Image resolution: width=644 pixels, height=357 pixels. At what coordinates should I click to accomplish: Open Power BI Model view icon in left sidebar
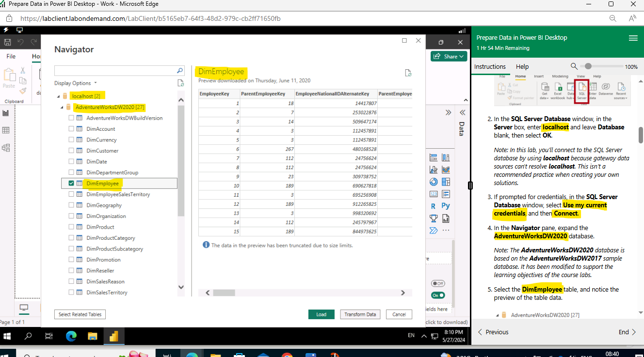6,148
